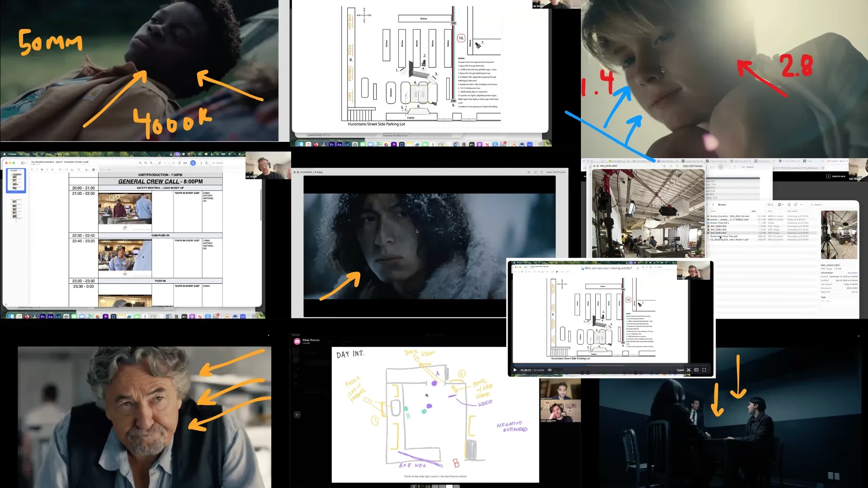Click the IMG_0593.HEIC preview thumbnail in Finder
This screenshot has width=868, height=488.
tap(839, 235)
